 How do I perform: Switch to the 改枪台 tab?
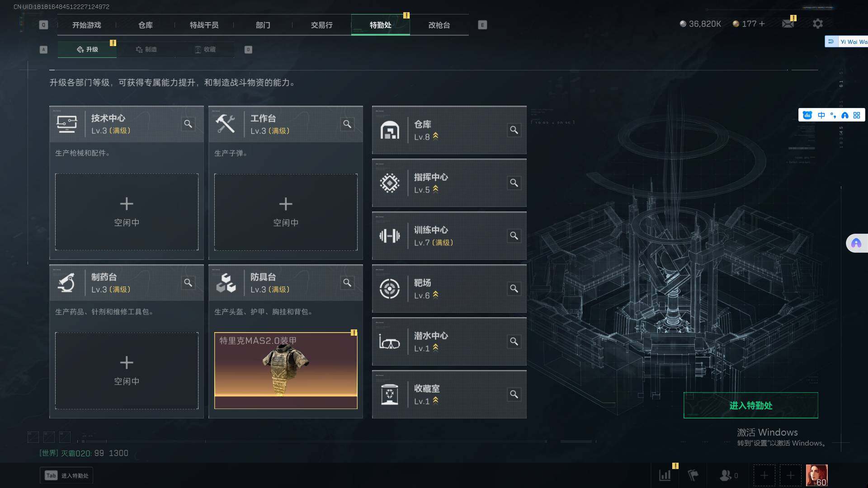(439, 25)
